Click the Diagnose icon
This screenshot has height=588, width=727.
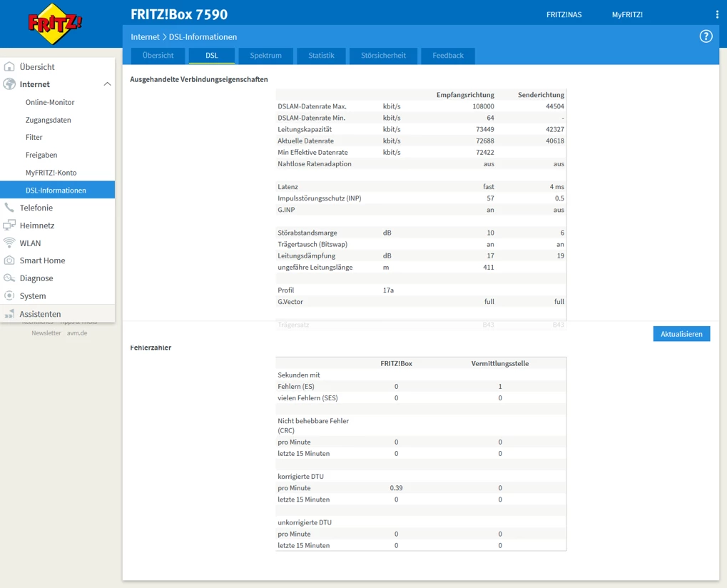click(9, 278)
